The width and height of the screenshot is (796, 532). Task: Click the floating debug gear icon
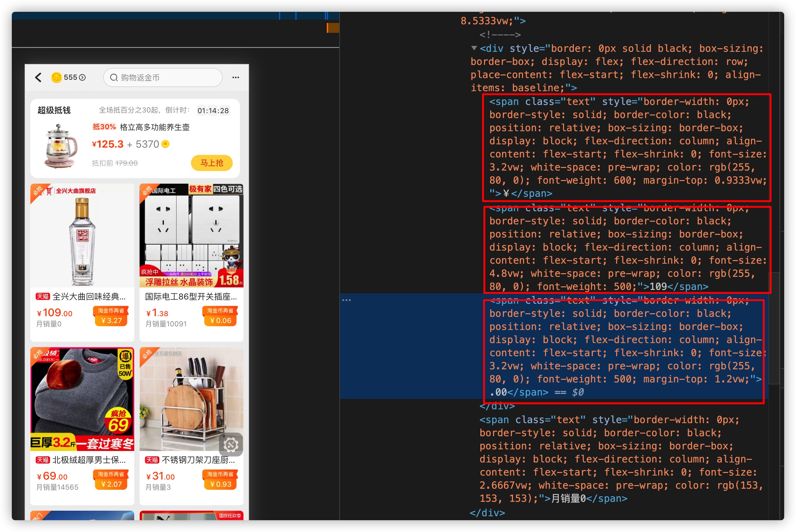[x=231, y=445]
